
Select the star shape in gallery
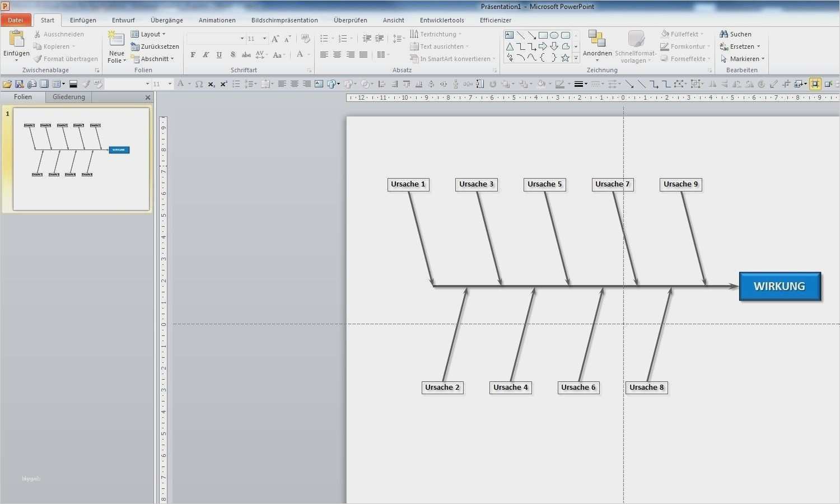coord(566,58)
